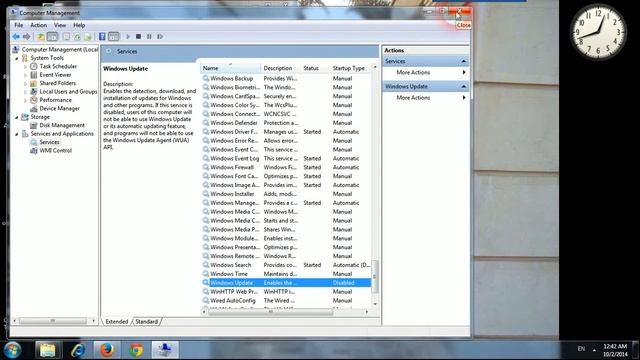Click the Forward arrow toolbar icon
Screen dimensions: 640x360
[x=27, y=37]
